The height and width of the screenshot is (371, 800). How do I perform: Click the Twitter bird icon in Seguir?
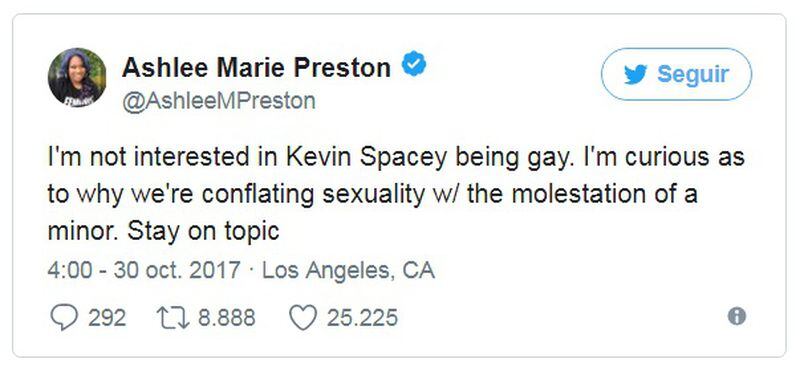click(635, 75)
